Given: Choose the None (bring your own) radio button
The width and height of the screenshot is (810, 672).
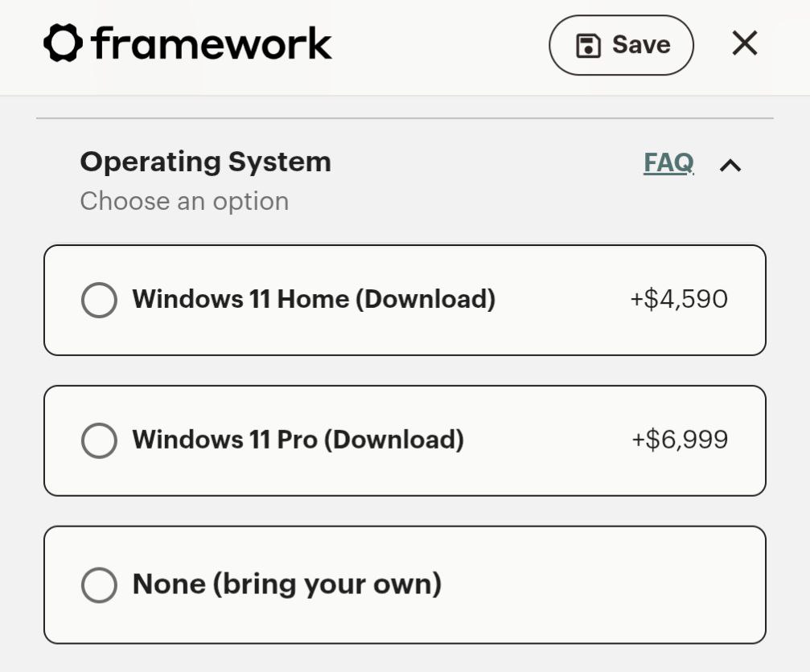Looking at the screenshot, I should click(x=99, y=584).
